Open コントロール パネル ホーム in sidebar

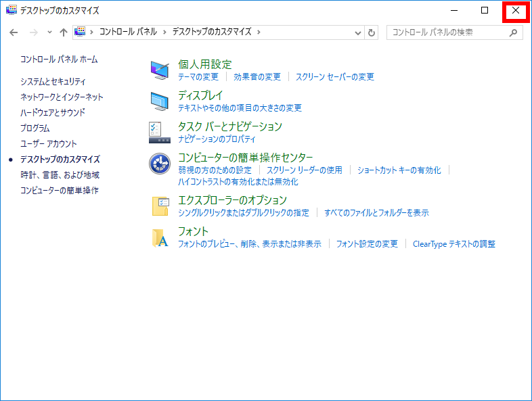tap(59, 60)
